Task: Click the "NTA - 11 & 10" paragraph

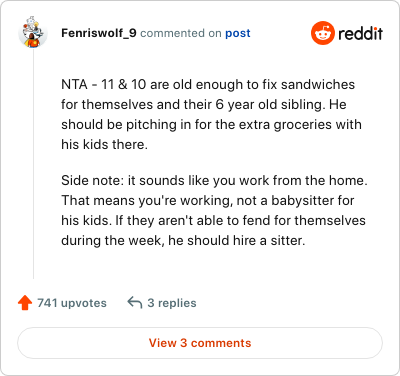Action: point(211,114)
